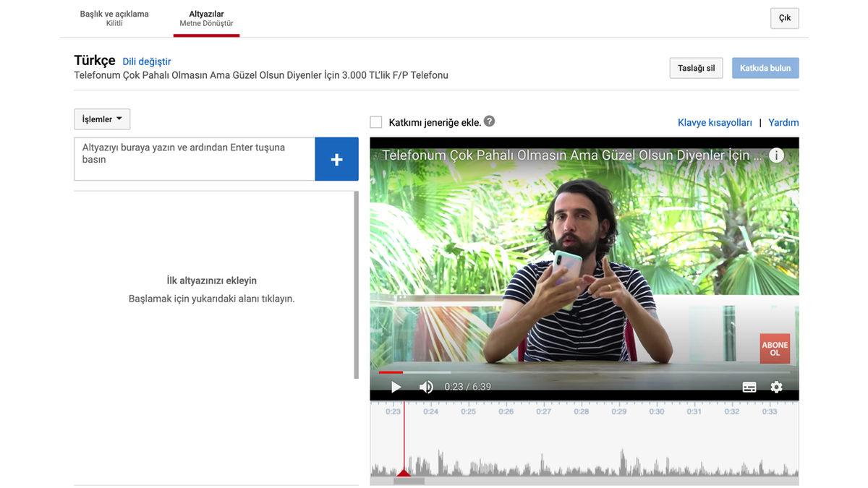Viewport: 868px width, 488px height.
Task: Click the 'ABONE OL' overlay button
Action: click(x=775, y=346)
